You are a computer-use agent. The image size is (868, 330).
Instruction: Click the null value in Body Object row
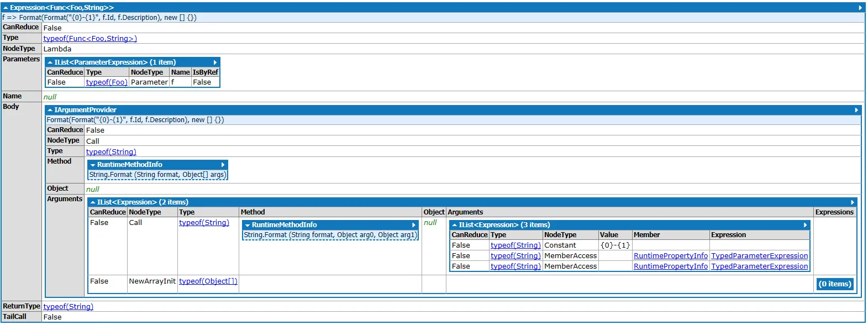(93, 189)
